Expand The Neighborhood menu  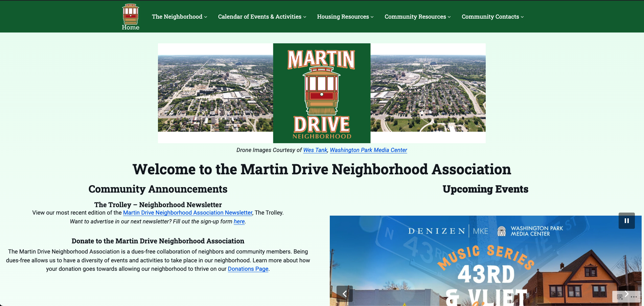(x=179, y=17)
